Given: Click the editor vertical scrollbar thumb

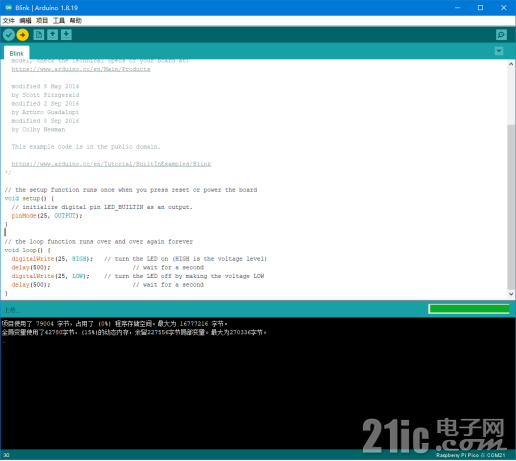Looking at the screenshot, I should coord(511,207).
